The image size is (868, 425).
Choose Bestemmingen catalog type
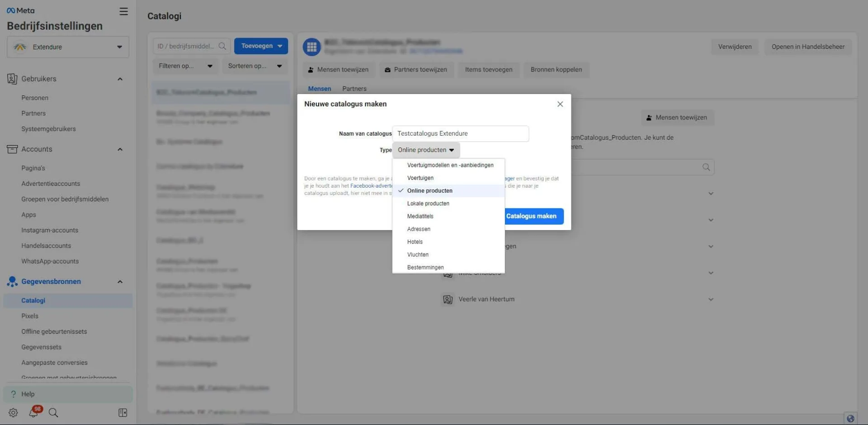(x=448, y=268)
